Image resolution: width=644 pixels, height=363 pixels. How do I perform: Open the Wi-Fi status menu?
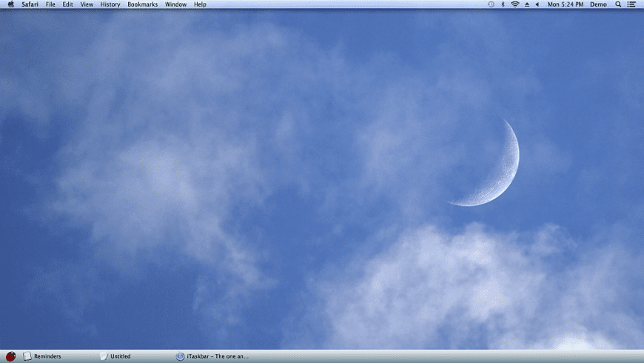click(515, 4)
